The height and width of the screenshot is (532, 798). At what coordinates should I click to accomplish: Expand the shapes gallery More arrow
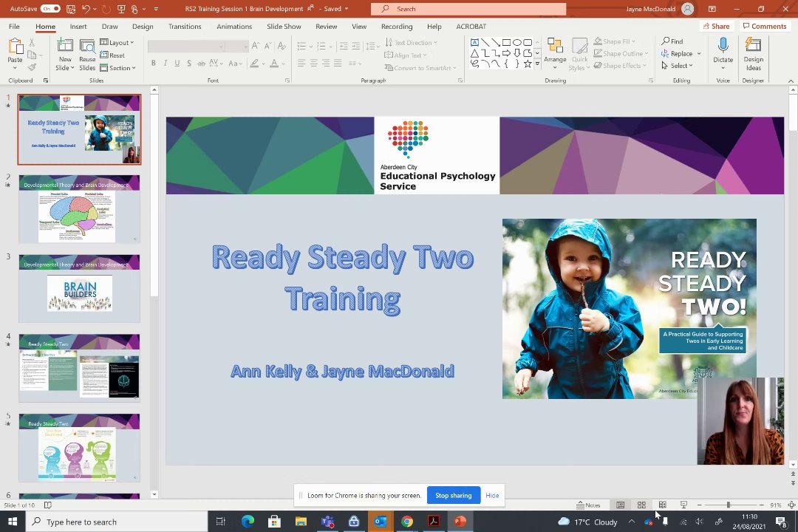pyautogui.click(x=537, y=64)
